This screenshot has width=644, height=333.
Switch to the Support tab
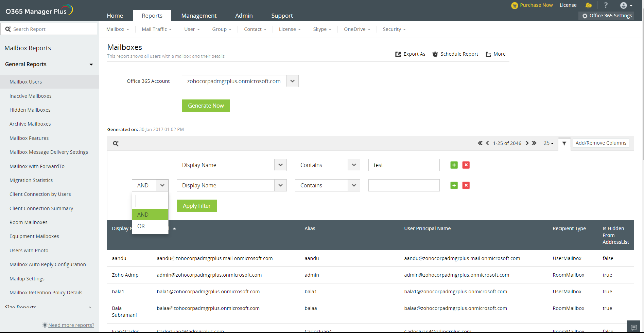(x=282, y=16)
